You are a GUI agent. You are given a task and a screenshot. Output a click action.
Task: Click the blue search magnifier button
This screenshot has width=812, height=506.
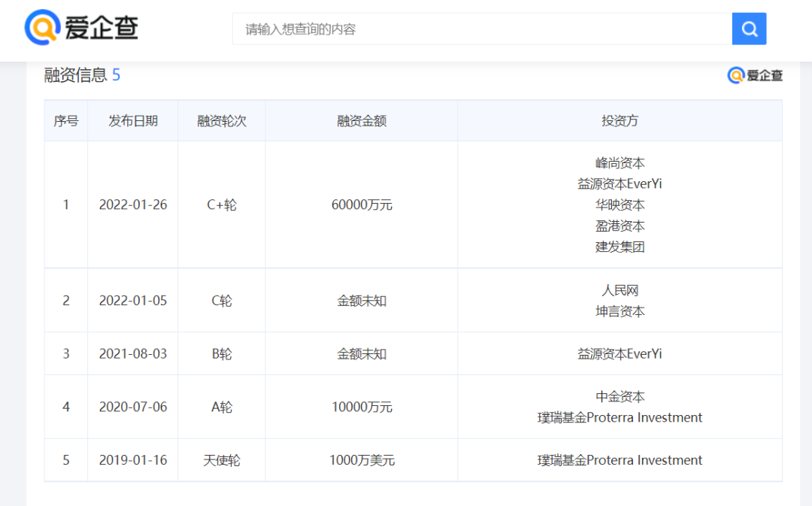point(749,29)
